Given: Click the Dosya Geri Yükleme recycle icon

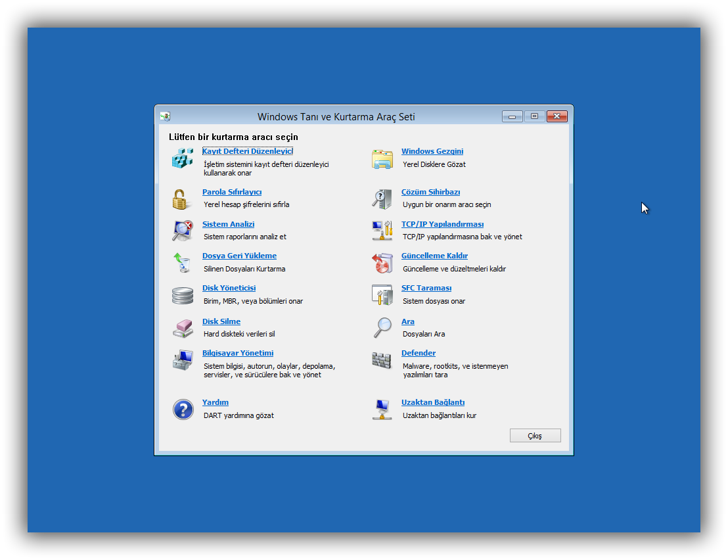Looking at the screenshot, I should [182, 262].
